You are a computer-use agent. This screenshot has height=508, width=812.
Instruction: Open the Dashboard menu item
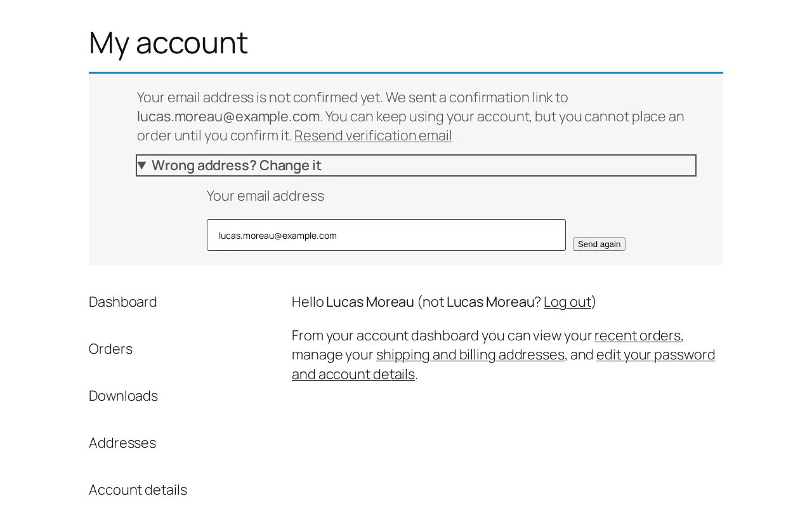point(123,302)
